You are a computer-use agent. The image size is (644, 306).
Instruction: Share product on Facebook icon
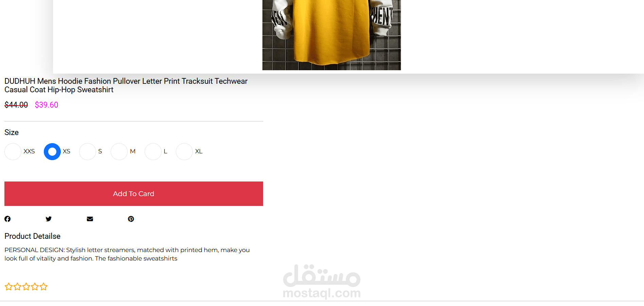click(x=7, y=219)
